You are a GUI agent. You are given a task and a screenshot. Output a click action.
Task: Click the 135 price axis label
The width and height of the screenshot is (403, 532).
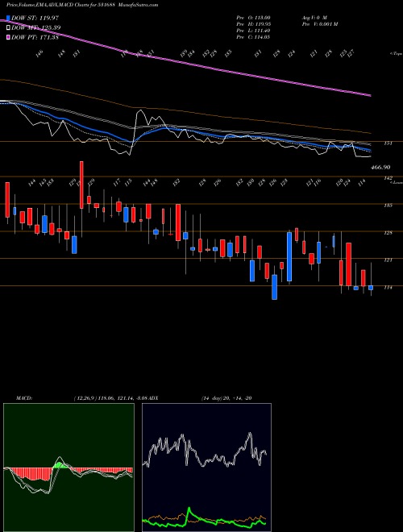tap(388, 205)
